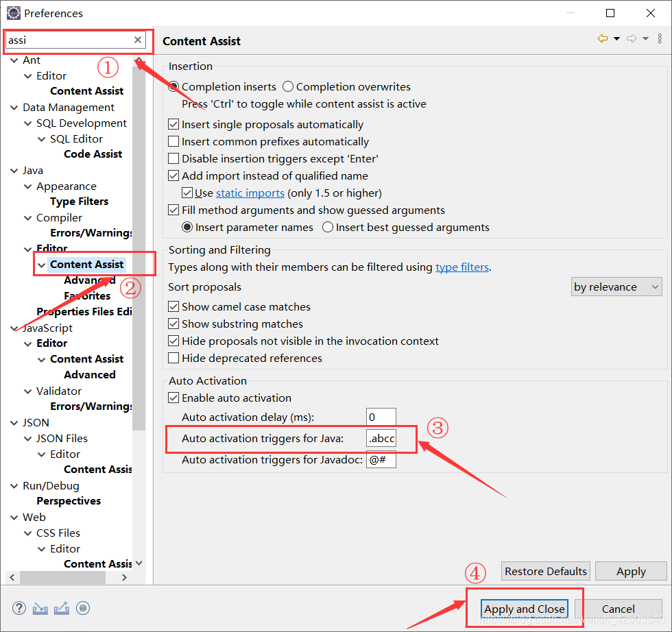
Task: Enable Hide deprecated references
Action: (173, 358)
